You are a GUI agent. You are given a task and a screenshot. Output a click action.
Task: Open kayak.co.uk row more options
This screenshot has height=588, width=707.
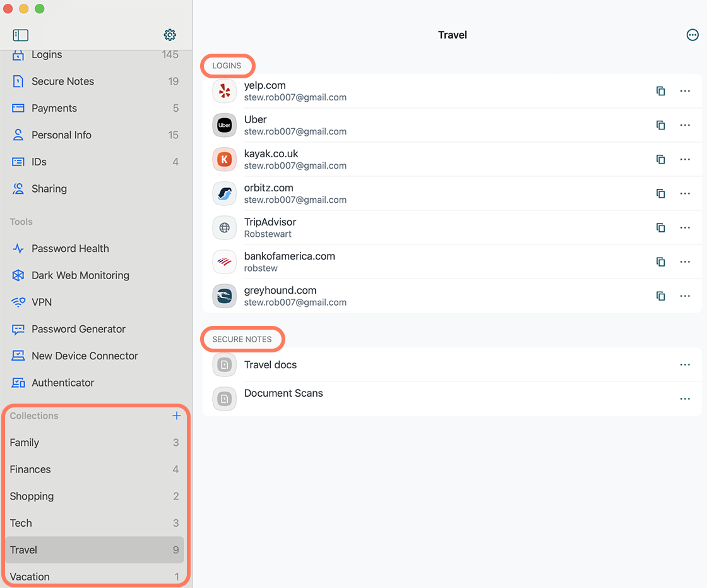coord(684,159)
